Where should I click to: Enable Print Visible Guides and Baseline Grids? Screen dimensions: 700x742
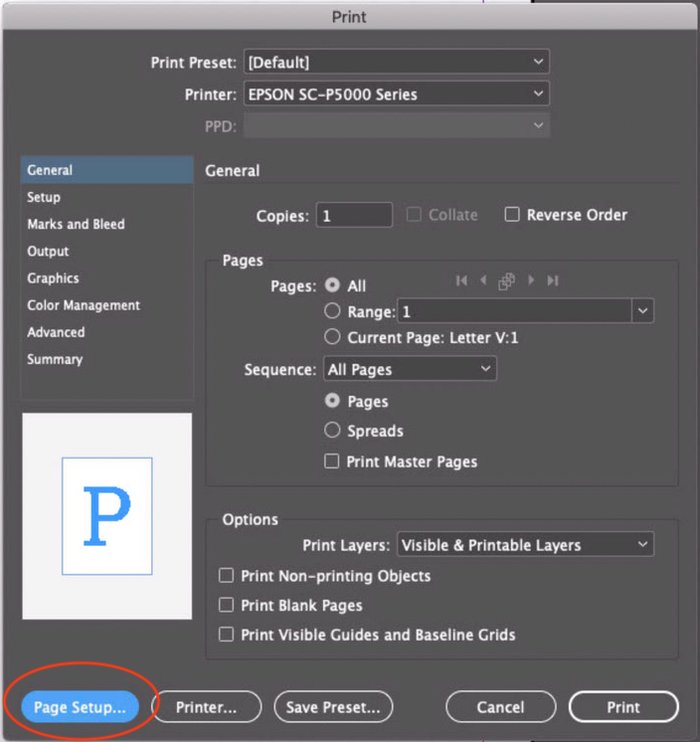226,635
